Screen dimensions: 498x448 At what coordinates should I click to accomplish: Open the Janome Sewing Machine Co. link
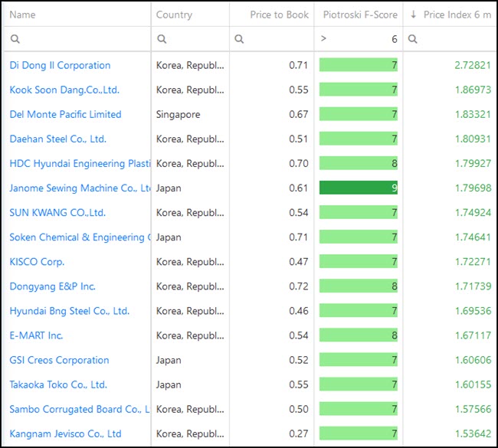click(80, 188)
